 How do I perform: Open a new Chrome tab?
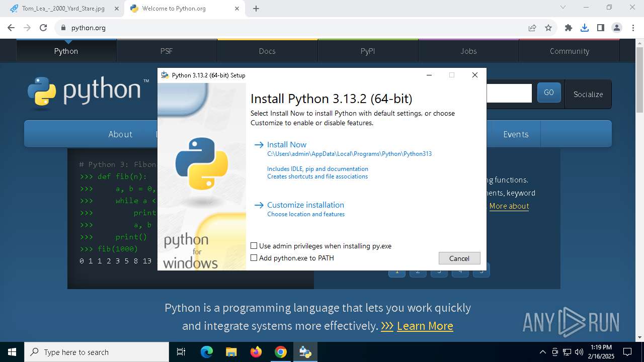pyautogui.click(x=256, y=9)
